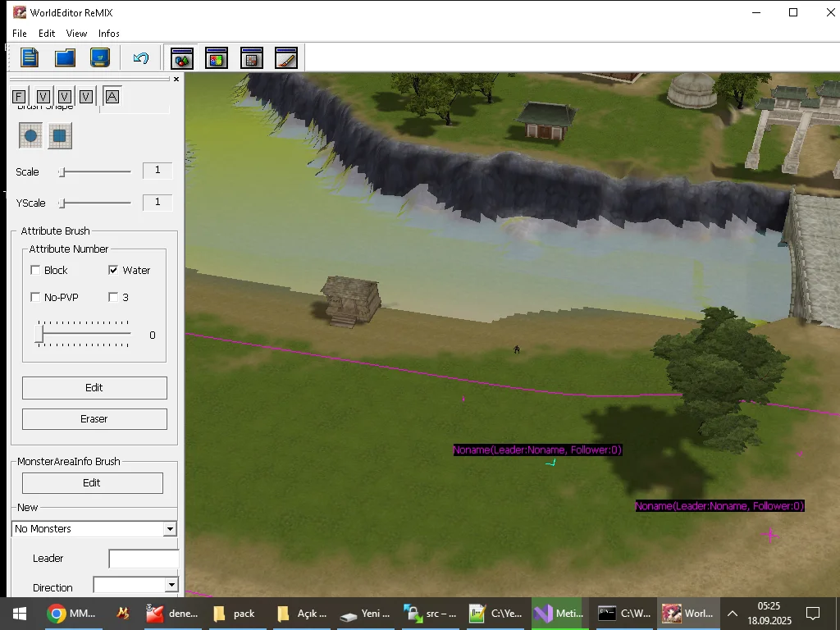Click the Leader input field
840x630 pixels.
pyautogui.click(x=144, y=559)
